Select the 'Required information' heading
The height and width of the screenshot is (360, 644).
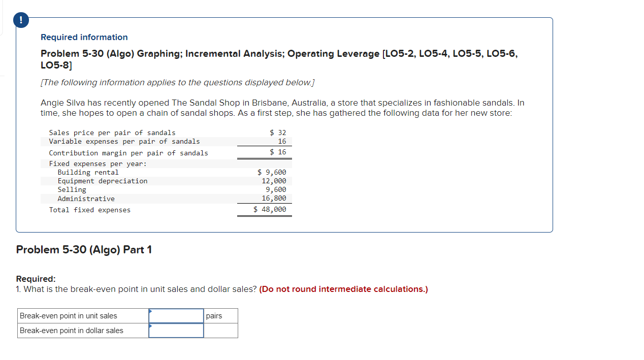84,37
